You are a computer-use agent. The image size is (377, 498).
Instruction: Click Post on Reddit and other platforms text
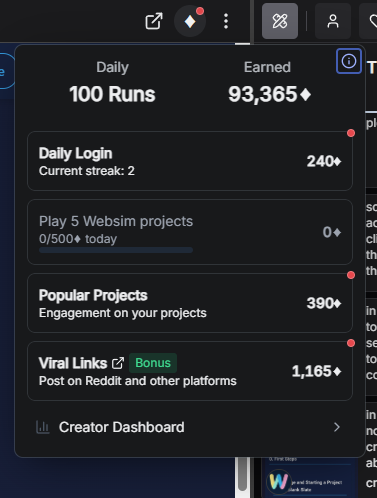pos(138,381)
